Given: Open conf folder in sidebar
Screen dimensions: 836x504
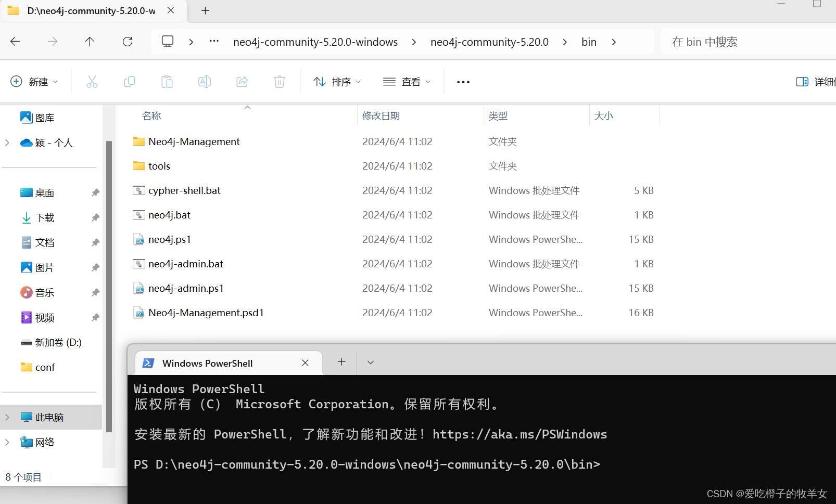Looking at the screenshot, I should 37,367.
